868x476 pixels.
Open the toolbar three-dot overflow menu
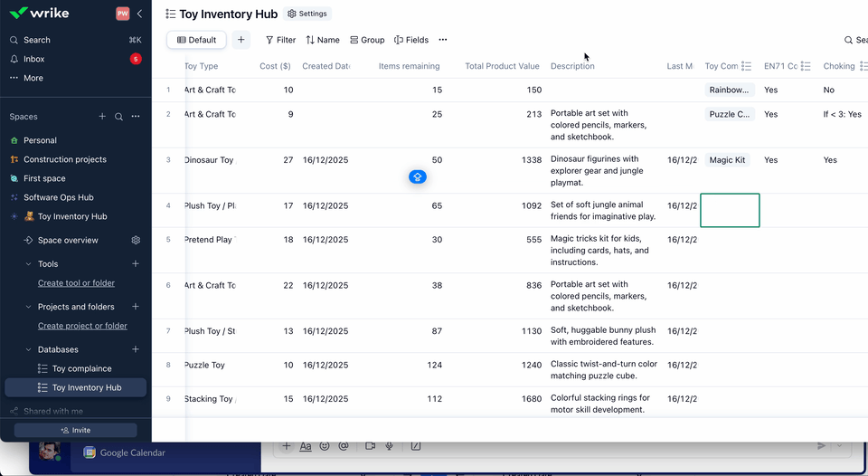coord(442,40)
